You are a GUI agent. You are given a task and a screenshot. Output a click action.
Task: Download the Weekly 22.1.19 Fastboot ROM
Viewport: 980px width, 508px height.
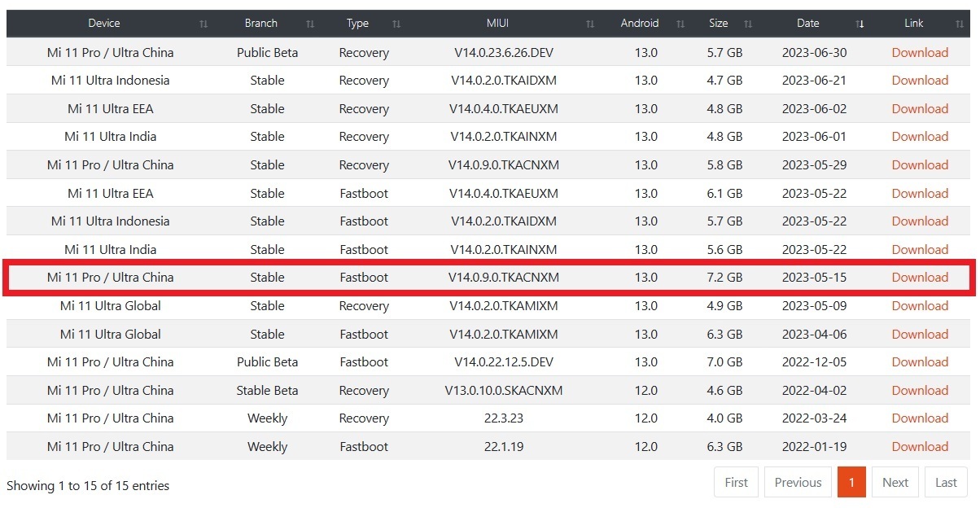(x=920, y=447)
